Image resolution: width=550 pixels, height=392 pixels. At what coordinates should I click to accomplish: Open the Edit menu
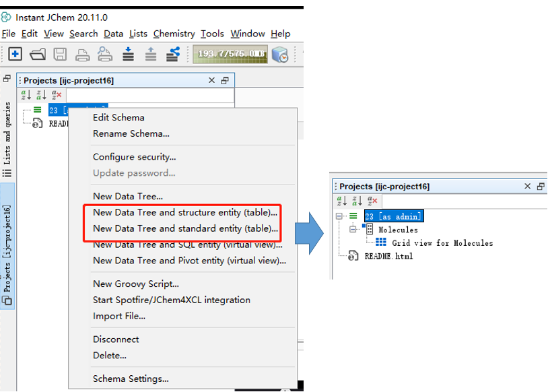coord(30,34)
